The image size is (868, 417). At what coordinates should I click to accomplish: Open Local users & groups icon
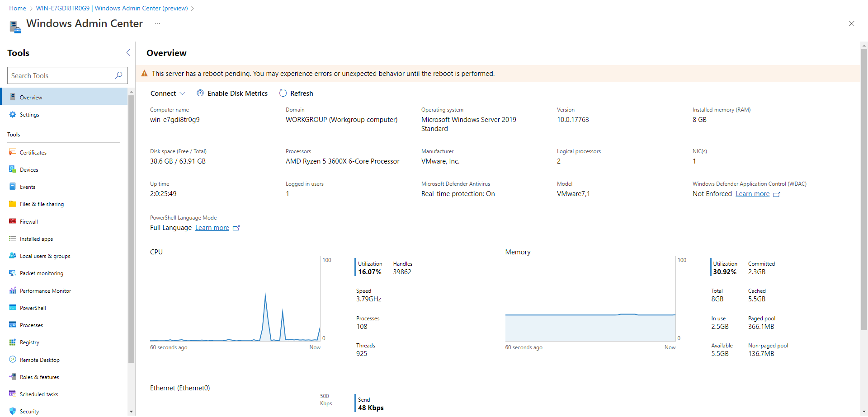(x=13, y=256)
